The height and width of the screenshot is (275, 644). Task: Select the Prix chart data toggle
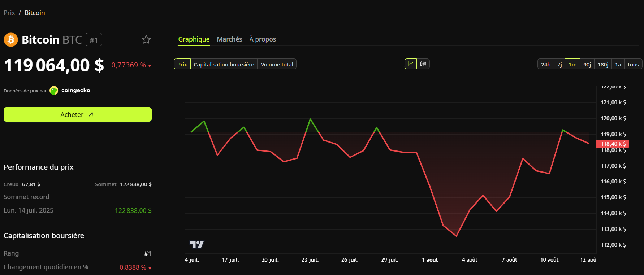pos(182,64)
